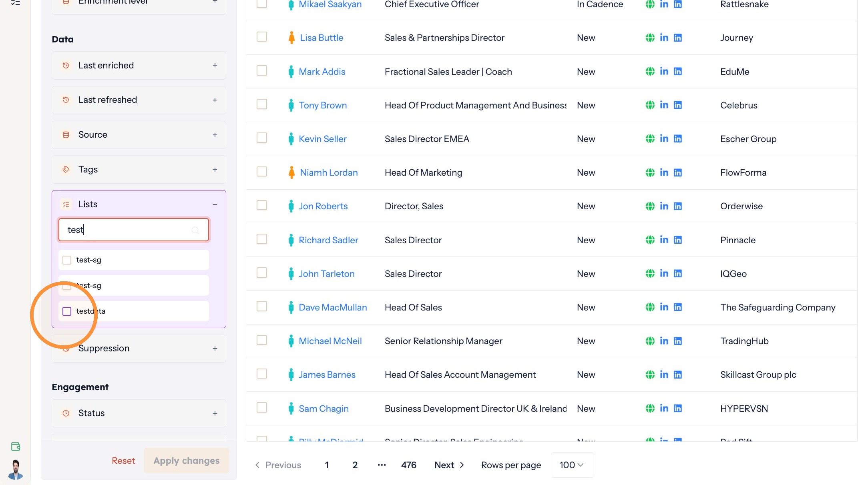Click the search icon in Lists field
The image size is (868, 485).
tap(195, 230)
